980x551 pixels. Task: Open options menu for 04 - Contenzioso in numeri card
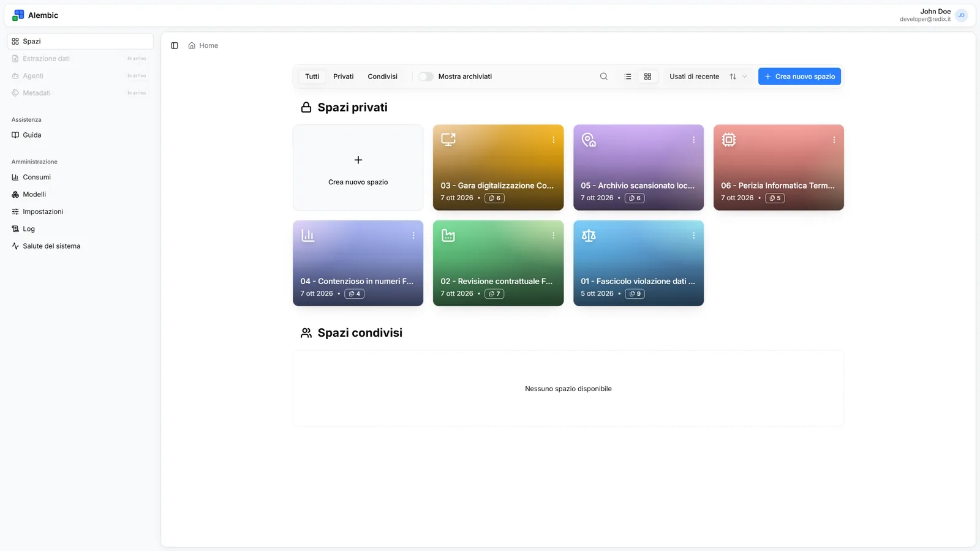(413, 236)
